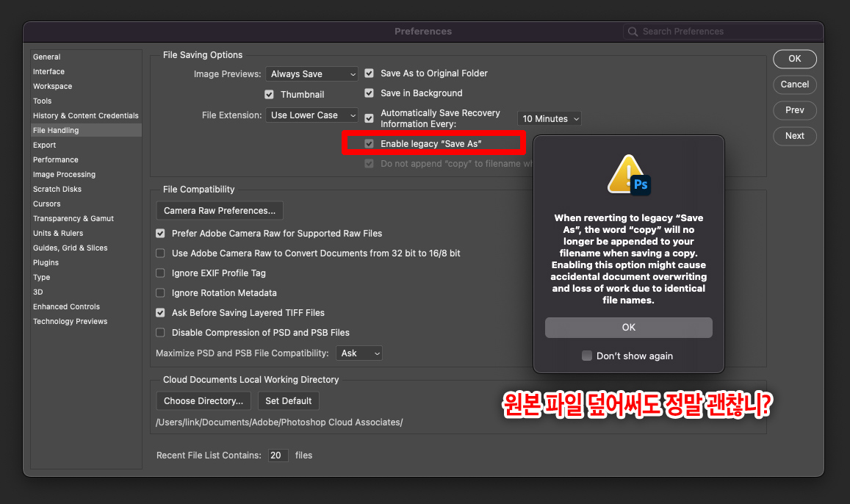
Task: Enable Use Adobe Camera Raw to Convert Documents
Action: 160,253
